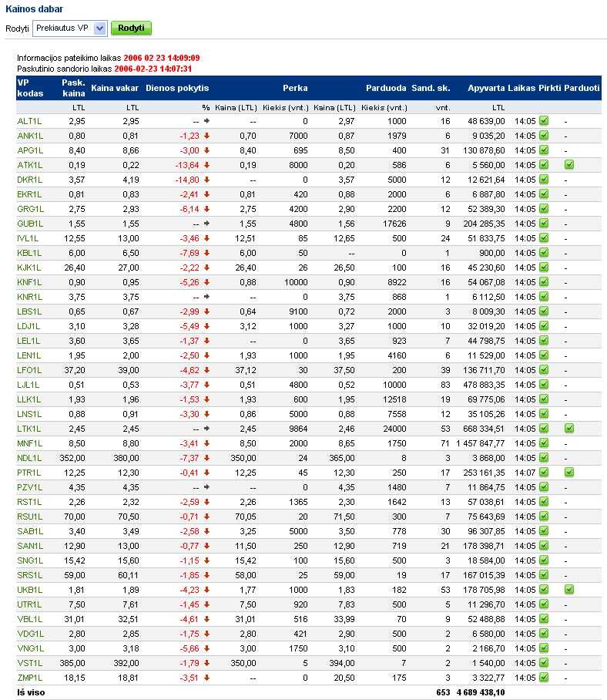The image size is (607, 700).
Task: Open the ALT1L security link
Action: click(x=29, y=121)
